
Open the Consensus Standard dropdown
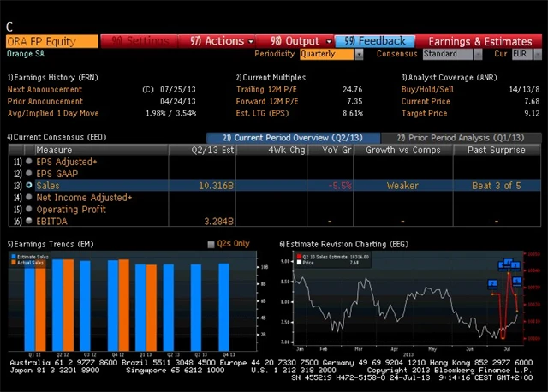(x=450, y=54)
